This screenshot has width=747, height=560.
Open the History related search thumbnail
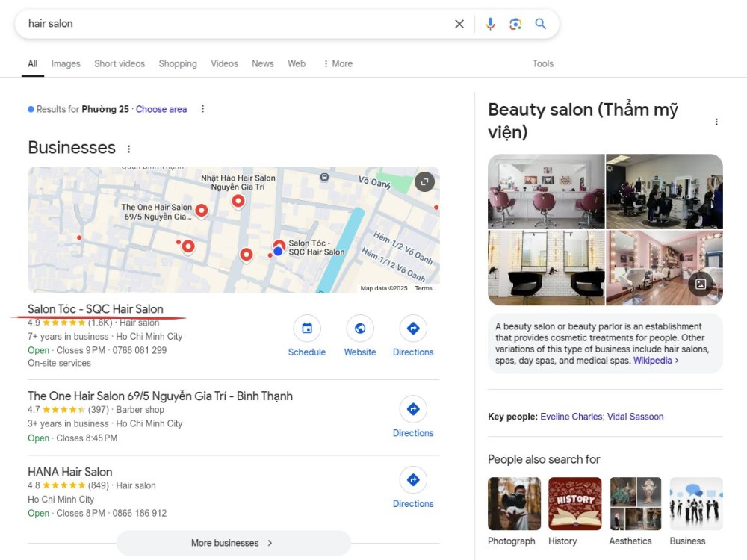575,504
